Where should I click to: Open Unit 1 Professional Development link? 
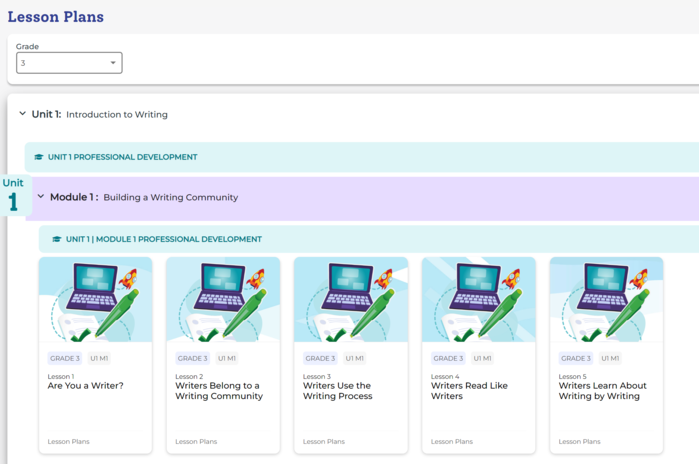click(x=122, y=157)
